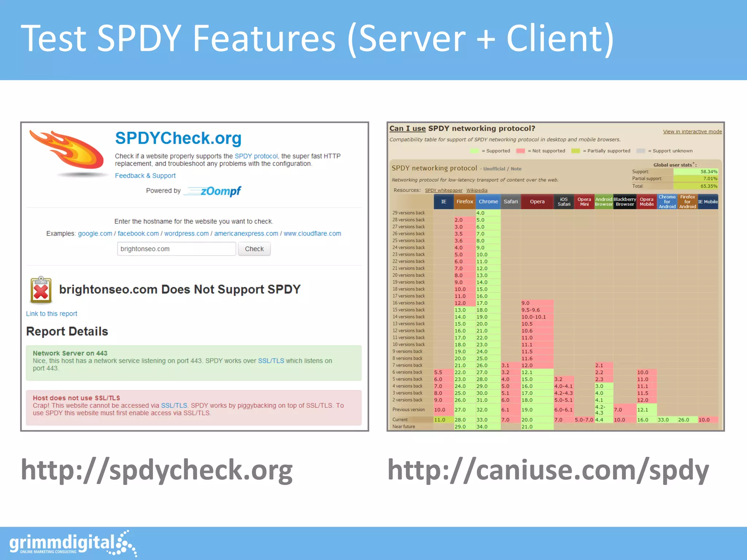The width and height of the screenshot is (747, 560).
Task: Click Host does not use SSL/TLS heading
Action: (x=76, y=398)
